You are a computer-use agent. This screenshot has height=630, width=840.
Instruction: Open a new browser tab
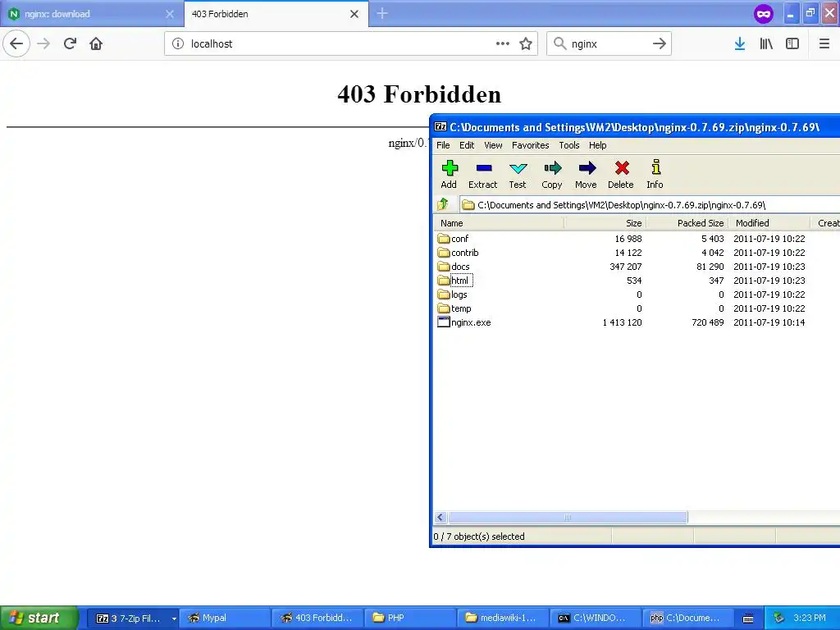[x=382, y=14]
